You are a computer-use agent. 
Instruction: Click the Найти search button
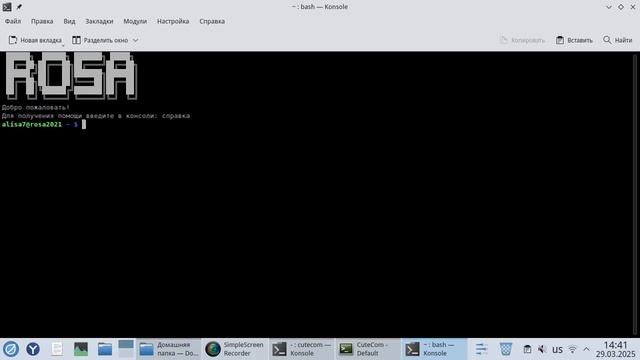tap(618, 40)
